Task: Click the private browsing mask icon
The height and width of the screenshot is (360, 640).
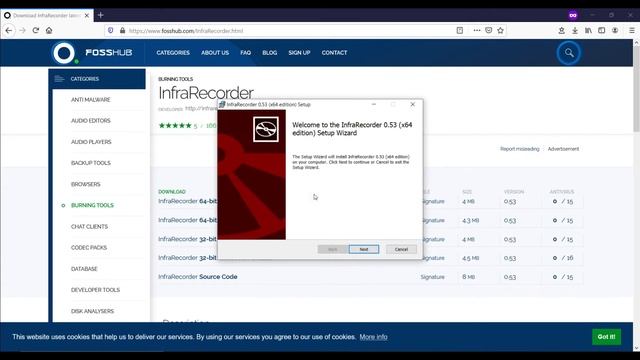Action: (573, 16)
